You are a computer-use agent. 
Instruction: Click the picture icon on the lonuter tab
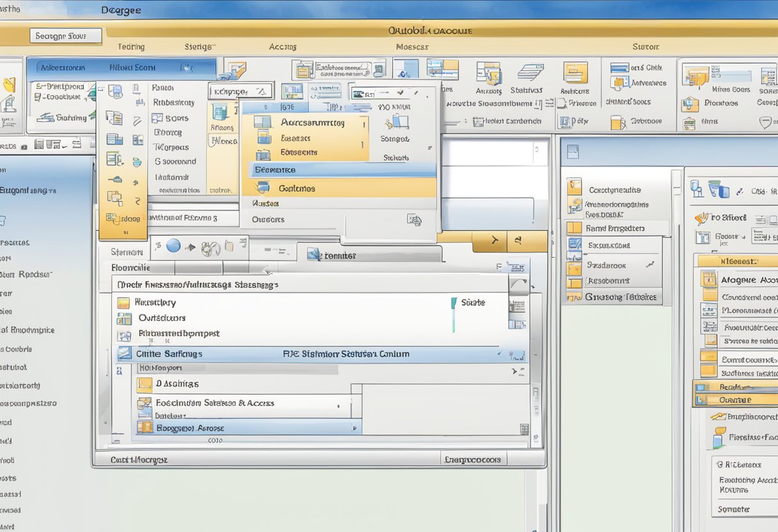314,255
